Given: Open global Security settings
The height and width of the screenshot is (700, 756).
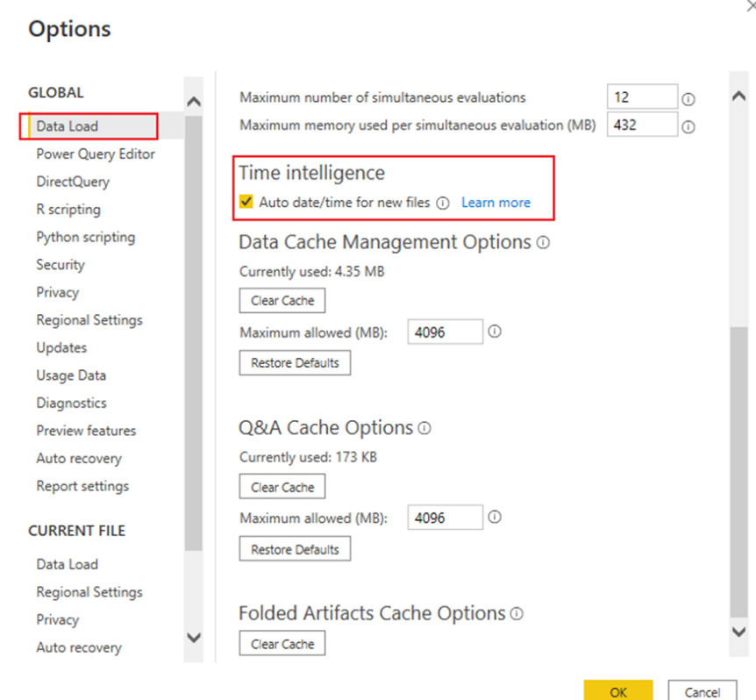Looking at the screenshot, I should pos(61,265).
